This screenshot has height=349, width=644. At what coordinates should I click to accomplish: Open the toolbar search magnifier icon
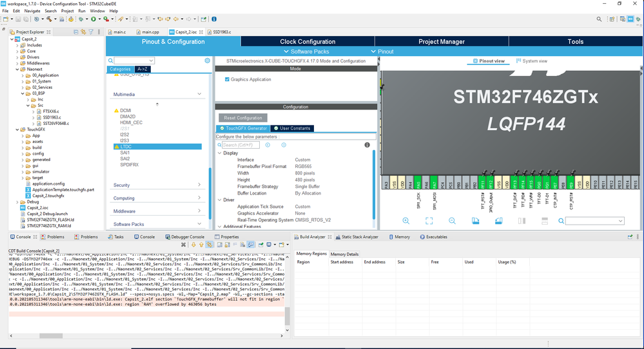599,19
